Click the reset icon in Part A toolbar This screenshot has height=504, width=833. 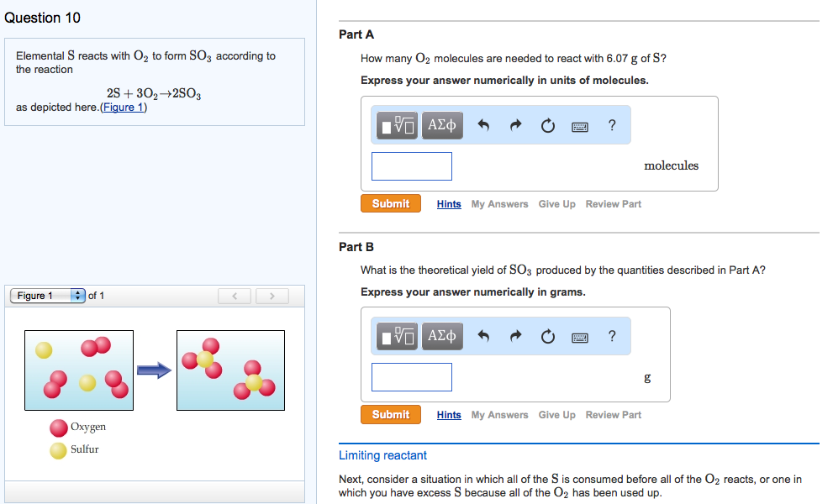547,124
